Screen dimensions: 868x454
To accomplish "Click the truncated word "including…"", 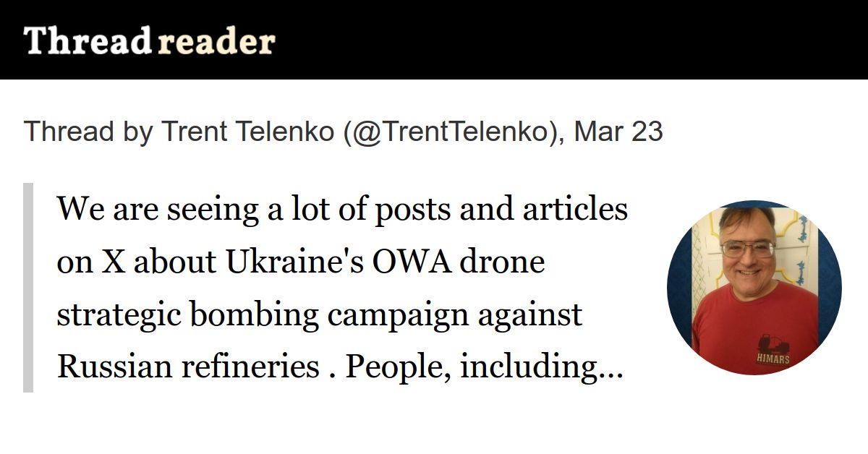I will click(x=541, y=367).
